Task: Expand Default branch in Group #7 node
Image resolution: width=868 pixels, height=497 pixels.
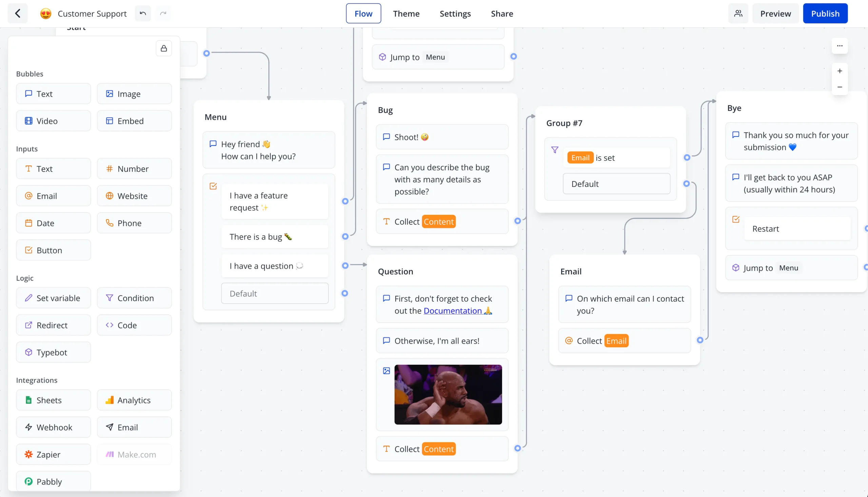Action: coord(616,184)
